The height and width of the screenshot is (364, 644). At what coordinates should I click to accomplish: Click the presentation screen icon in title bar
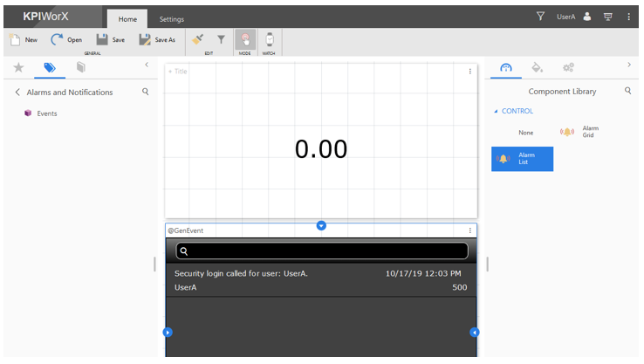[x=608, y=16]
